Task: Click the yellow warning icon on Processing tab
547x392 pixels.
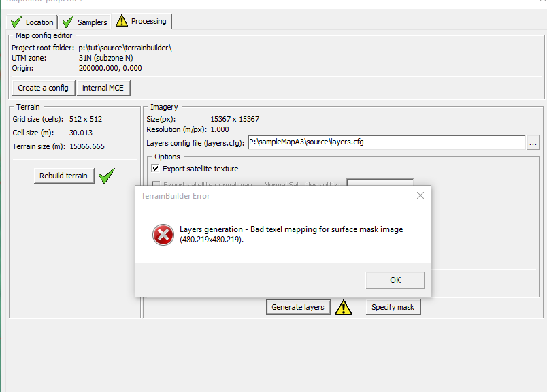Action: pyautogui.click(x=122, y=21)
